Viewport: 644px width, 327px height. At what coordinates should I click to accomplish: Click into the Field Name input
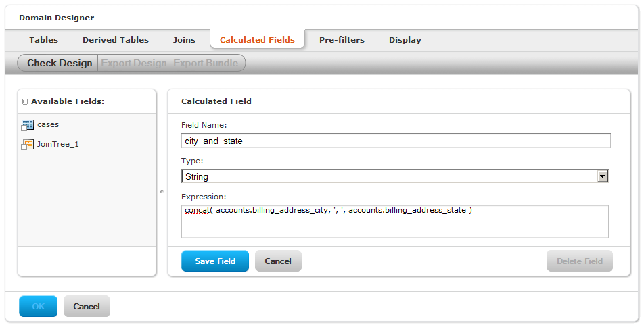[396, 141]
